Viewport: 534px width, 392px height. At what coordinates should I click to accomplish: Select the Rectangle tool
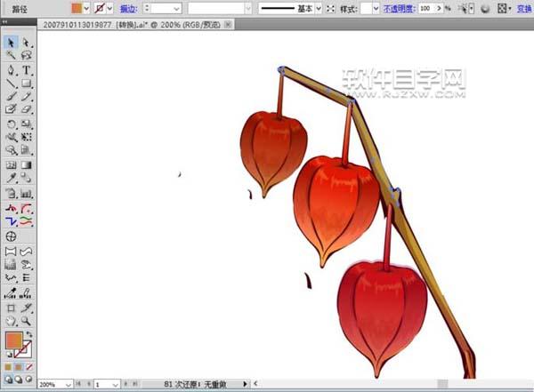pyautogui.click(x=26, y=83)
